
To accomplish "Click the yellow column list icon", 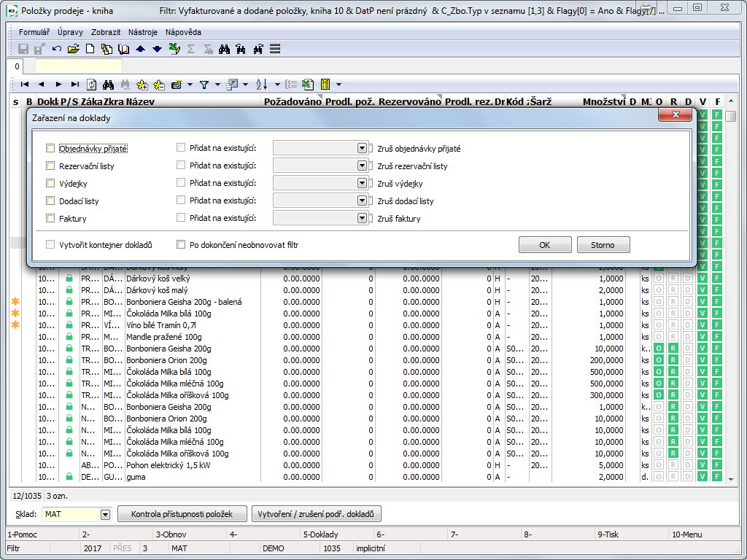I will click(x=325, y=85).
